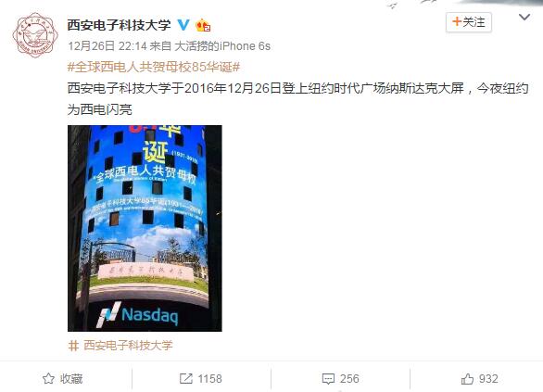This screenshot has width=543, height=392.
Task: Click the repost count 1158
Action: [209, 378]
